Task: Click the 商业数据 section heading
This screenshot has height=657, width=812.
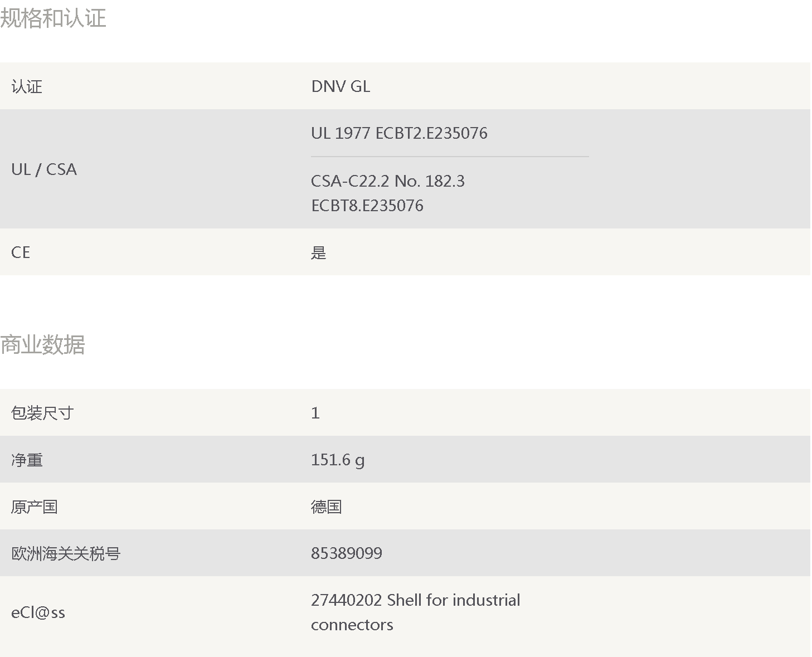Action: click(42, 344)
